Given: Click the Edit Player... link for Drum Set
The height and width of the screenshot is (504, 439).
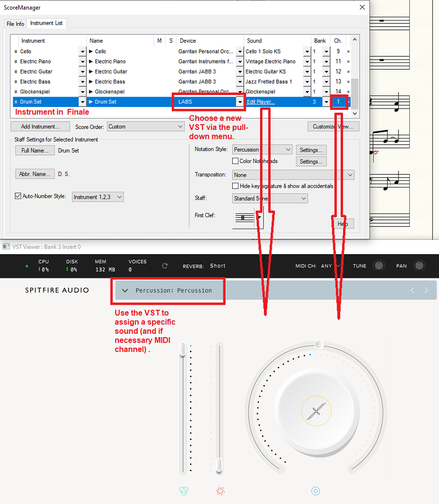Looking at the screenshot, I should coord(261,102).
